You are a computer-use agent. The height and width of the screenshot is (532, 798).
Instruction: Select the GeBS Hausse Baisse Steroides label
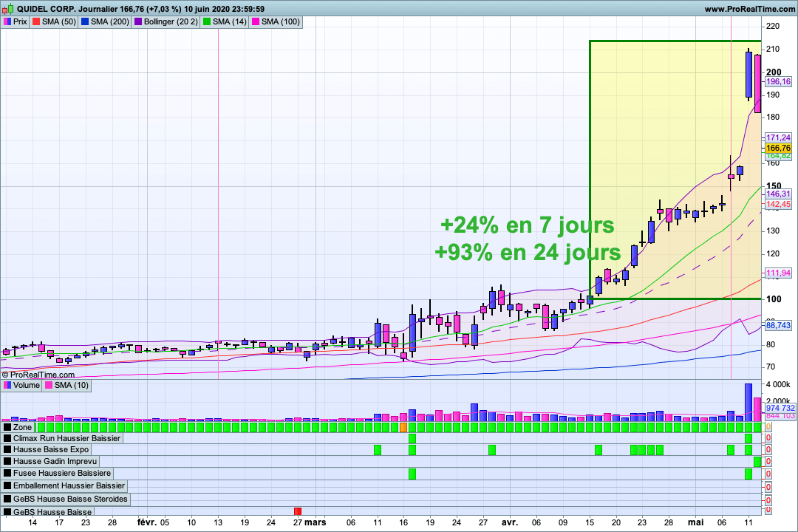(x=70, y=499)
